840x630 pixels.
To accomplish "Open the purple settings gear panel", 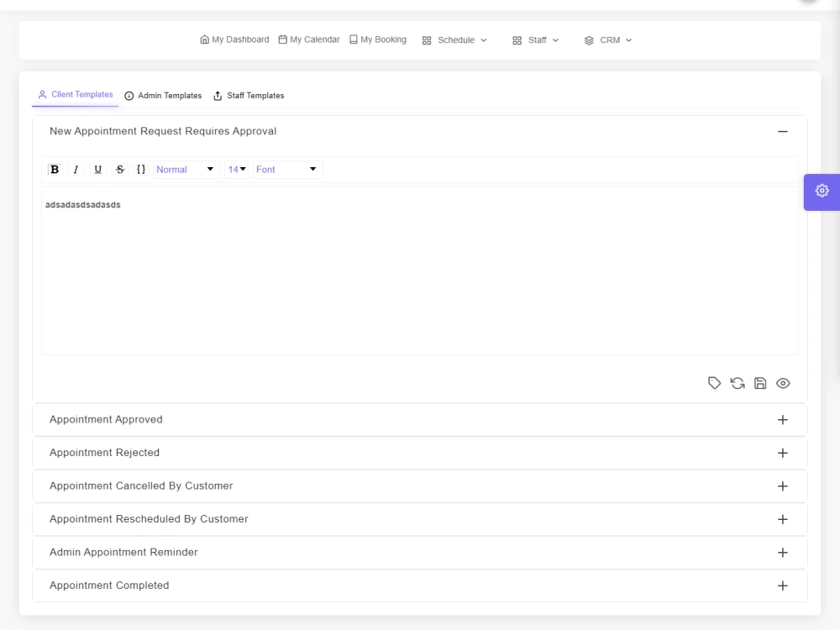I will (822, 192).
